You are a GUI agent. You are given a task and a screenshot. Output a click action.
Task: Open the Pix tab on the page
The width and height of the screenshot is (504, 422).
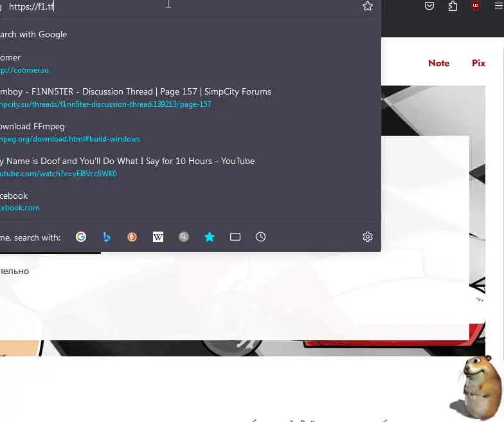pos(478,63)
